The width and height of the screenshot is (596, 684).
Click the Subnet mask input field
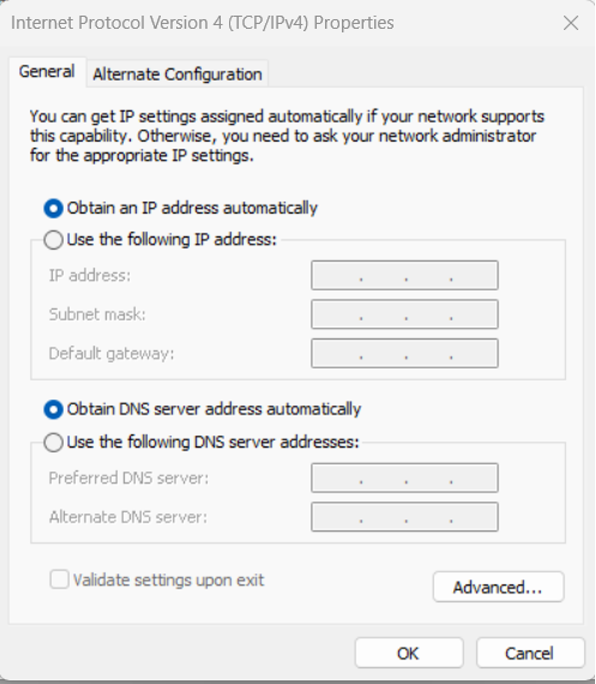[x=404, y=314]
